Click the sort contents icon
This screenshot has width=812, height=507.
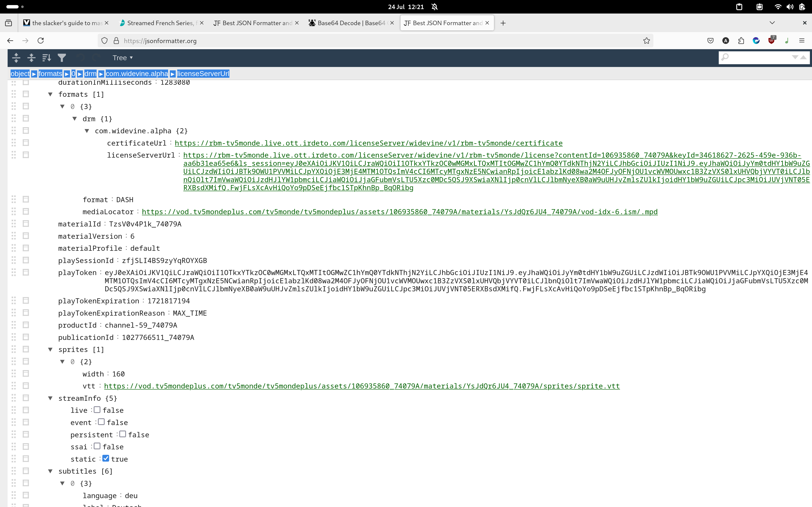pos(47,58)
